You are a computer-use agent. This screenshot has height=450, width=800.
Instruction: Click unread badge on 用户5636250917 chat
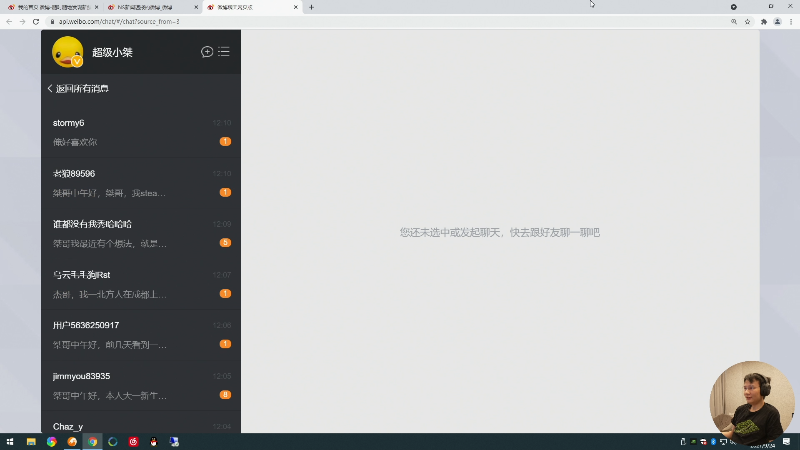point(225,344)
